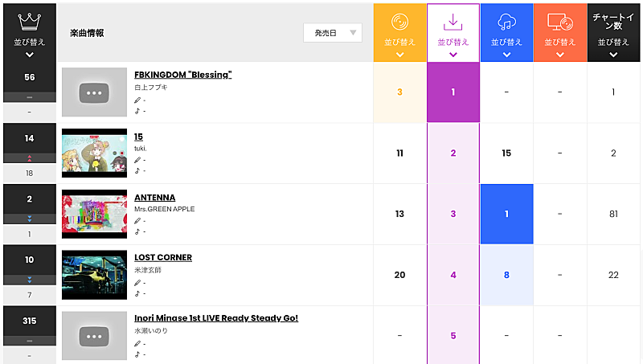Click the placeholder icon for Inori Minase 1st LIVE

pos(95,335)
